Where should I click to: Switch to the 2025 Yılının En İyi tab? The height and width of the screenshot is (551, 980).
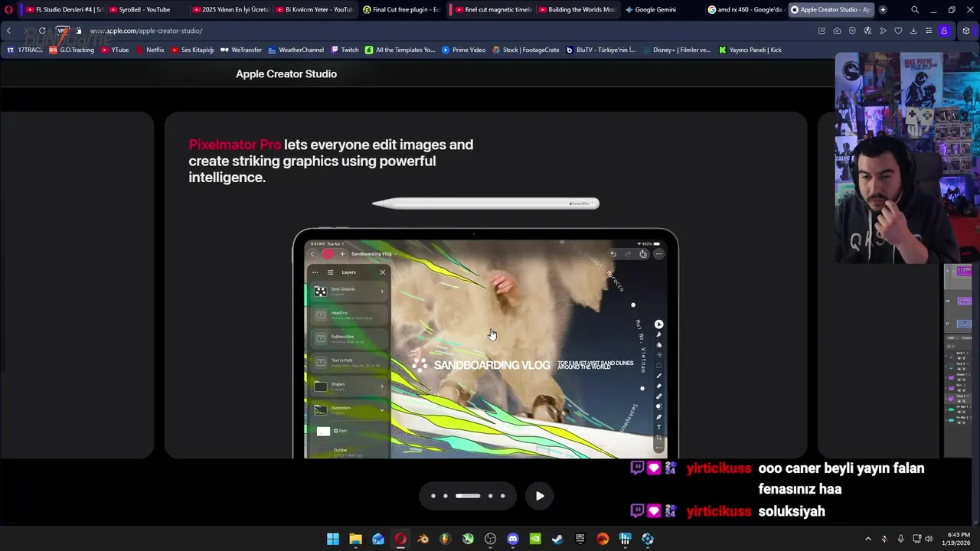point(233,10)
